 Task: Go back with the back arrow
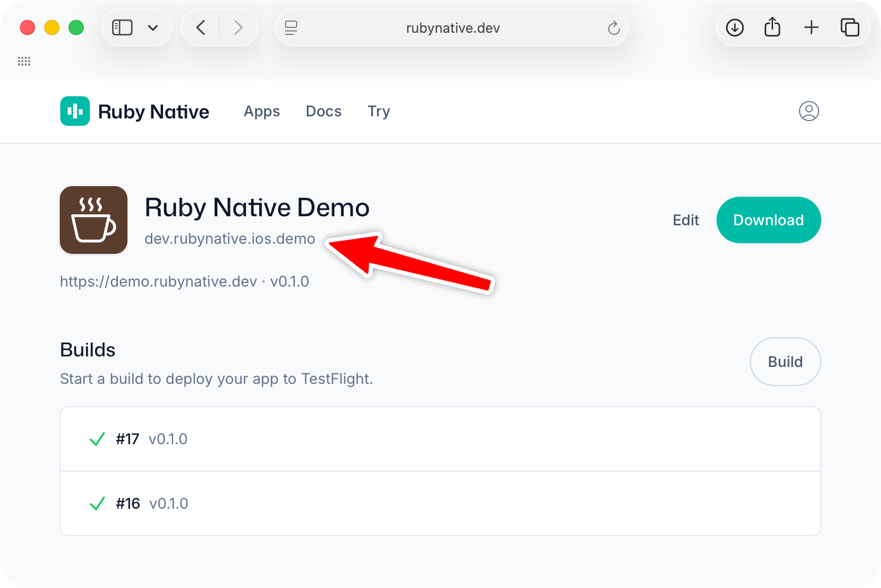click(201, 27)
